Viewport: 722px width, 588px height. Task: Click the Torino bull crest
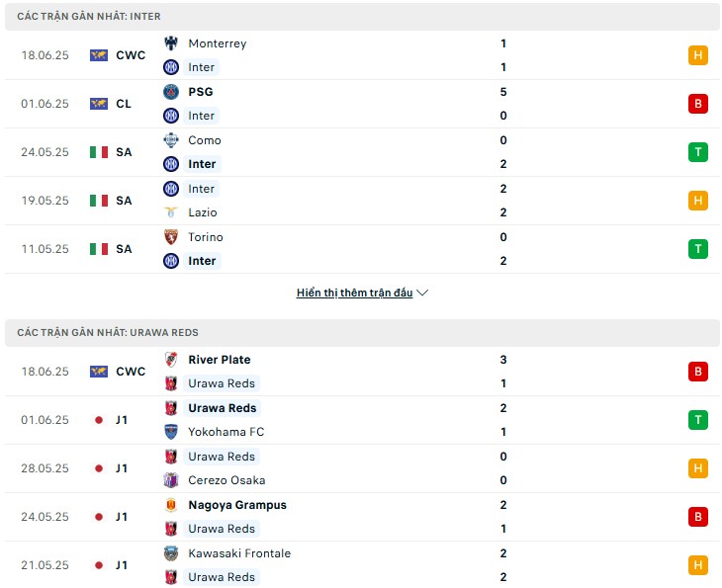point(171,237)
